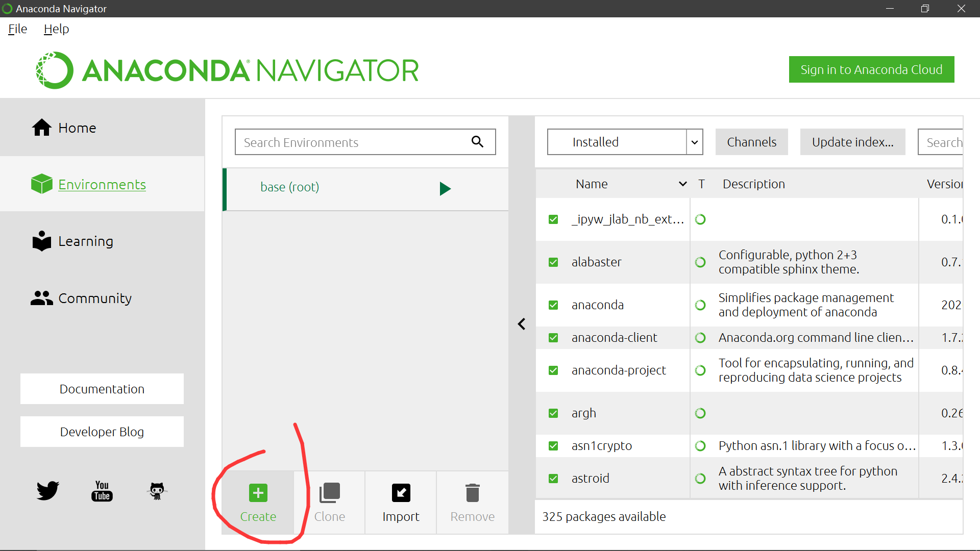The image size is (980, 551).
Task: Open the GitHub octocat icon
Action: [157, 491]
